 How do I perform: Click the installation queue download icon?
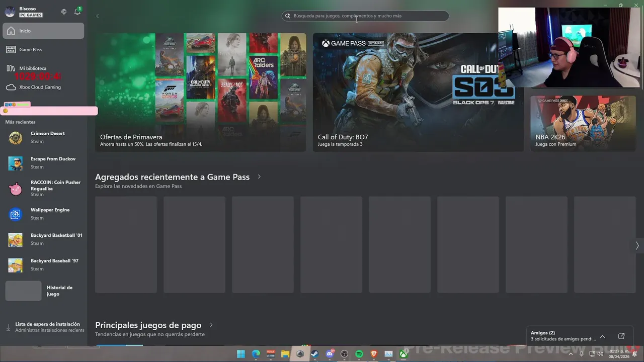(x=8, y=327)
